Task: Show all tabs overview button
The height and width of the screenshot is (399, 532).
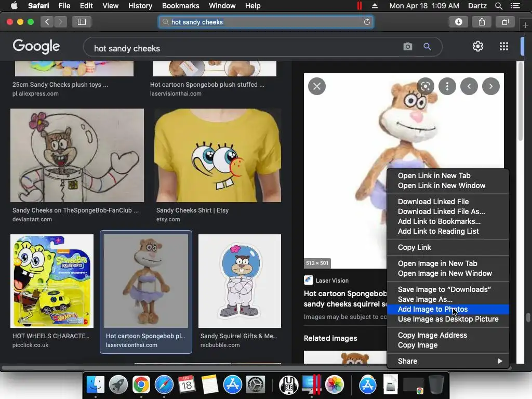Action: (x=505, y=22)
